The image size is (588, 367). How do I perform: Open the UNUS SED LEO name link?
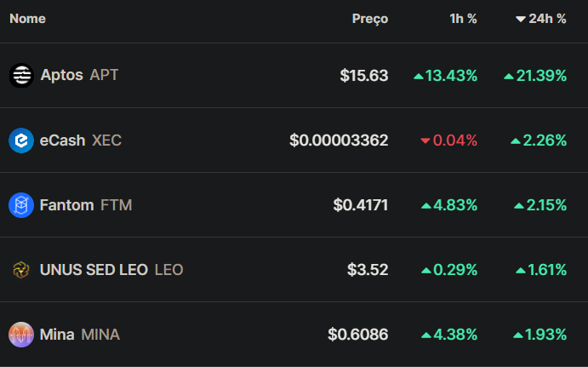[94, 270]
